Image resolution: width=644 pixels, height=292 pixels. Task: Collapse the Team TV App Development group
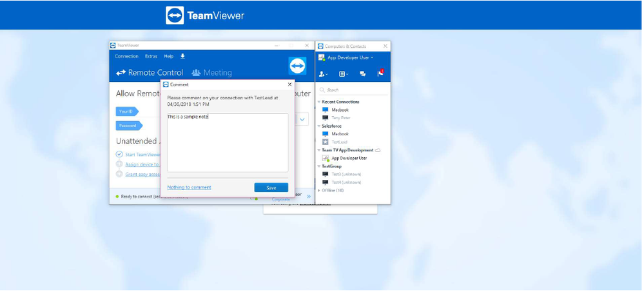tap(319, 150)
